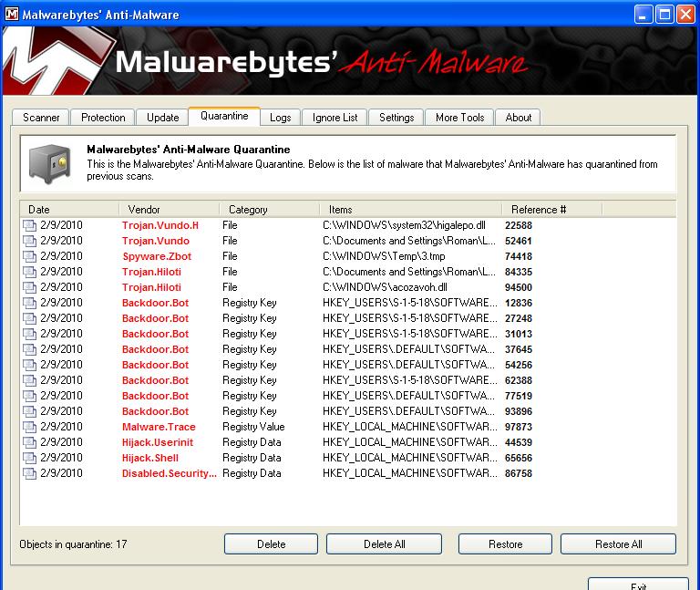Maximize the Malwarebytes window
700x590 pixels.
point(664,15)
